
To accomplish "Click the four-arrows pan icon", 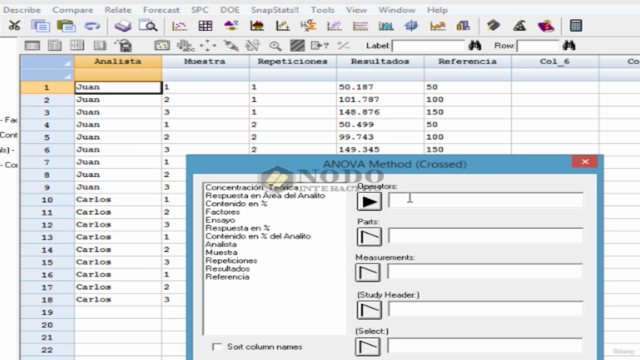I will coord(208,46).
